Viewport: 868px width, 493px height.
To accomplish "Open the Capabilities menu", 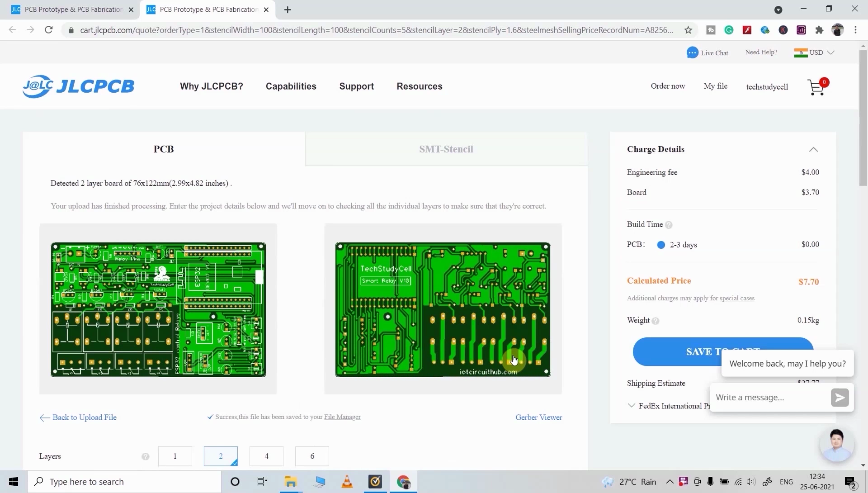I will (x=291, y=86).
